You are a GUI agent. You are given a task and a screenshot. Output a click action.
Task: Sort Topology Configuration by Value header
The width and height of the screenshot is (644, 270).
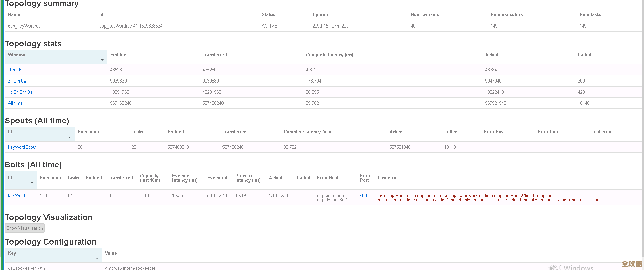pyautogui.click(x=111, y=253)
